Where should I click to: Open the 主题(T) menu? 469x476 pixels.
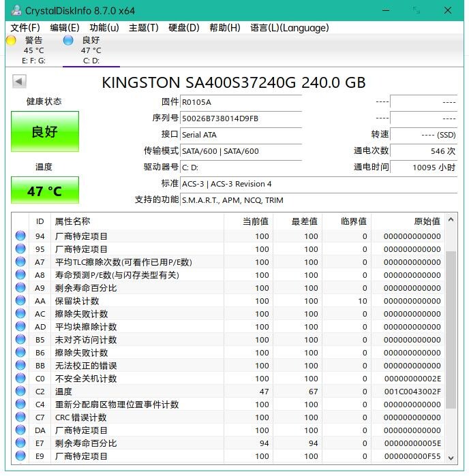click(143, 28)
